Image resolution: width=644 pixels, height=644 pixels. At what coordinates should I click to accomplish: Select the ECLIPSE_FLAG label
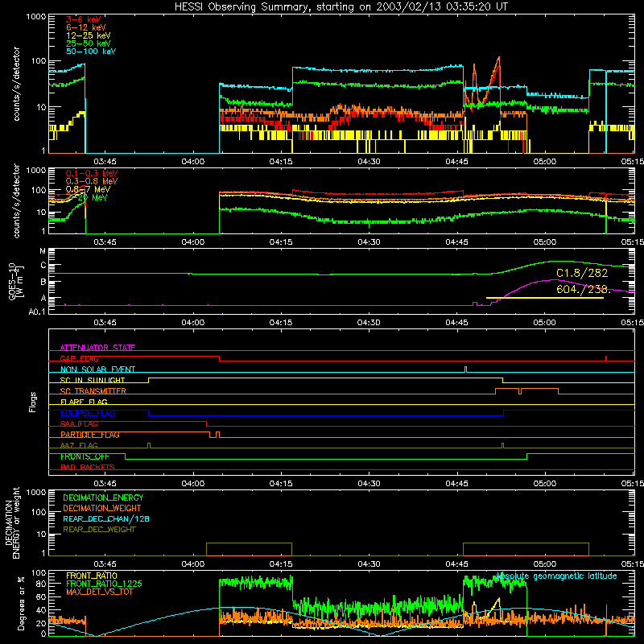(x=88, y=413)
